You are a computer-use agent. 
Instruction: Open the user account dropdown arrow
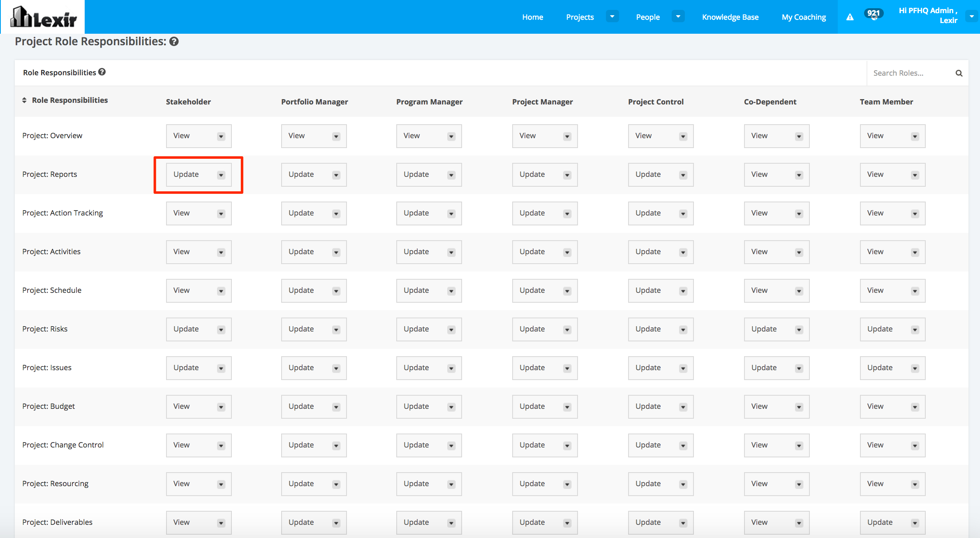pos(972,17)
